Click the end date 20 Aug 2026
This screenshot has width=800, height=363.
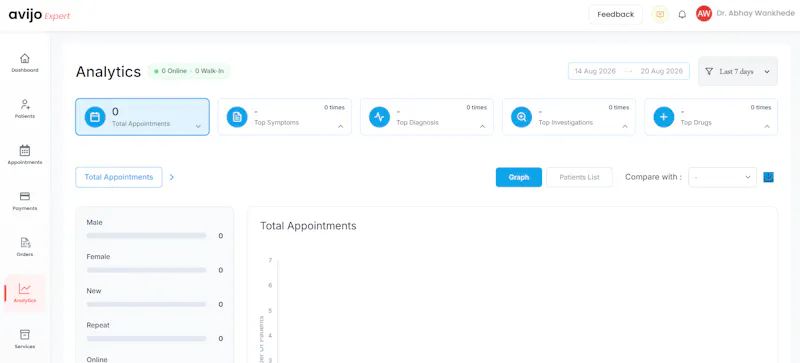(x=662, y=71)
